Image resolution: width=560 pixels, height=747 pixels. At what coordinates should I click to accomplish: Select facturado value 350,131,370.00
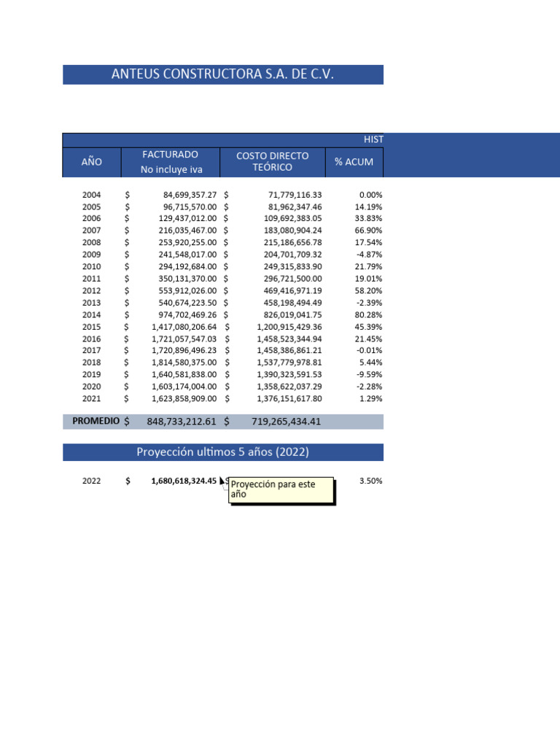(x=187, y=279)
